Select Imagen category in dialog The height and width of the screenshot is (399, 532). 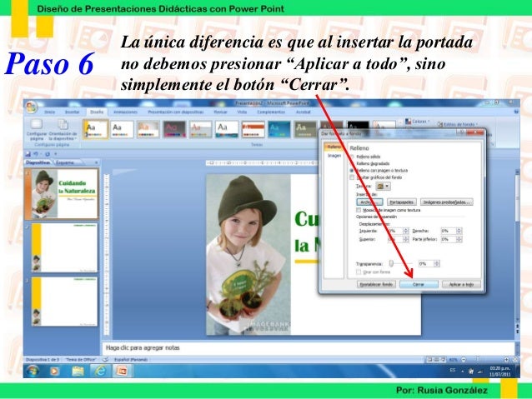point(334,156)
